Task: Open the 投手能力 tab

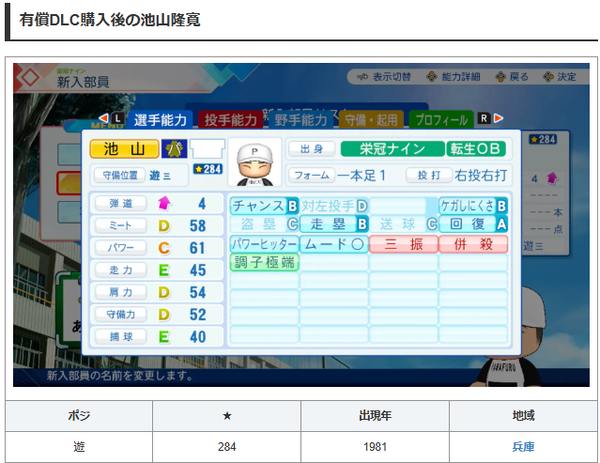Action: pyautogui.click(x=230, y=119)
